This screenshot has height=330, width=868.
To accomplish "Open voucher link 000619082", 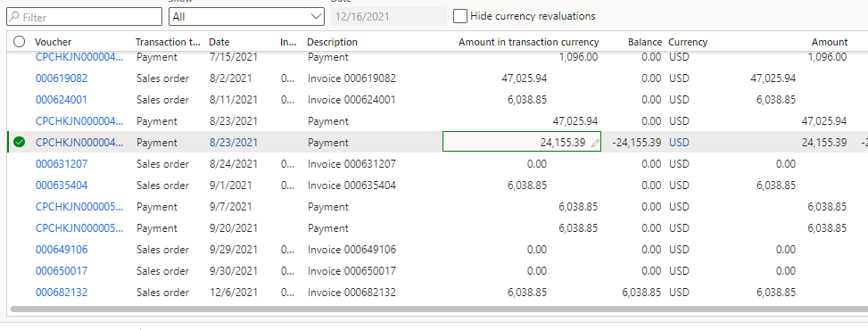I will tap(62, 78).
